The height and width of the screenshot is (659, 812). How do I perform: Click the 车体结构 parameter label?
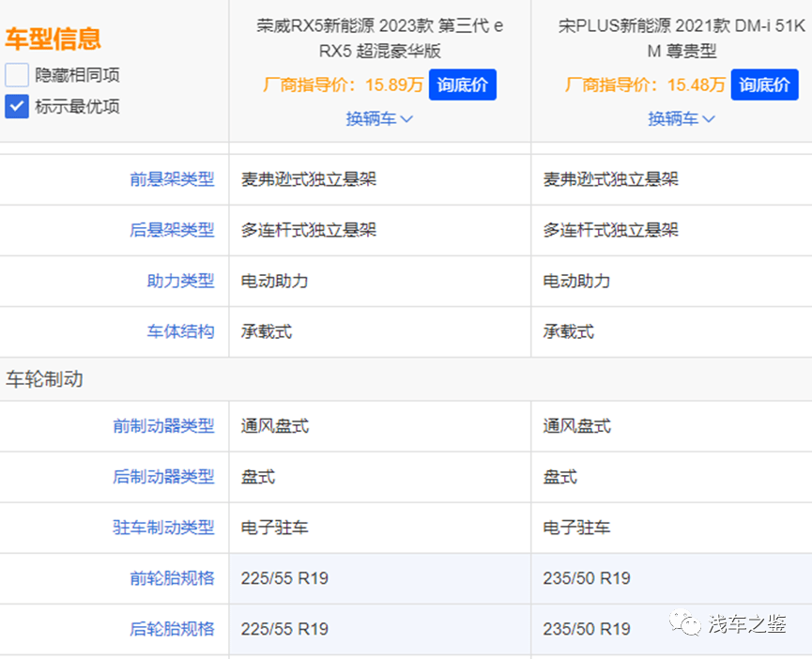point(181,331)
